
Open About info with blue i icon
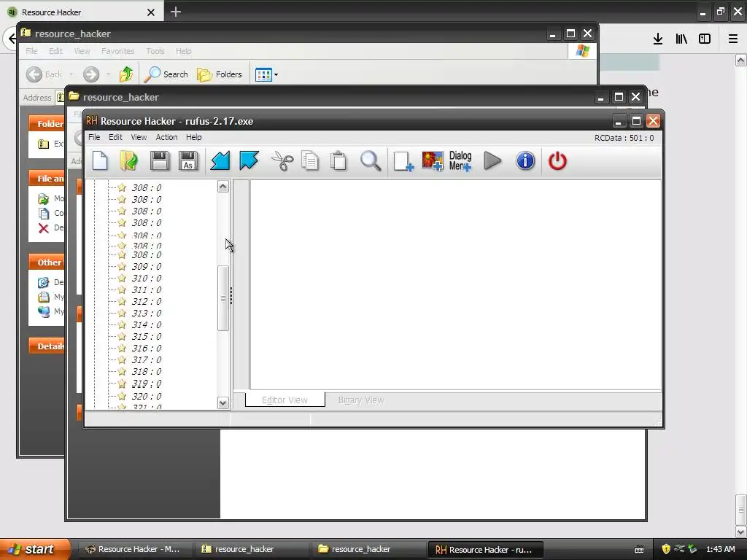coord(525,160)
